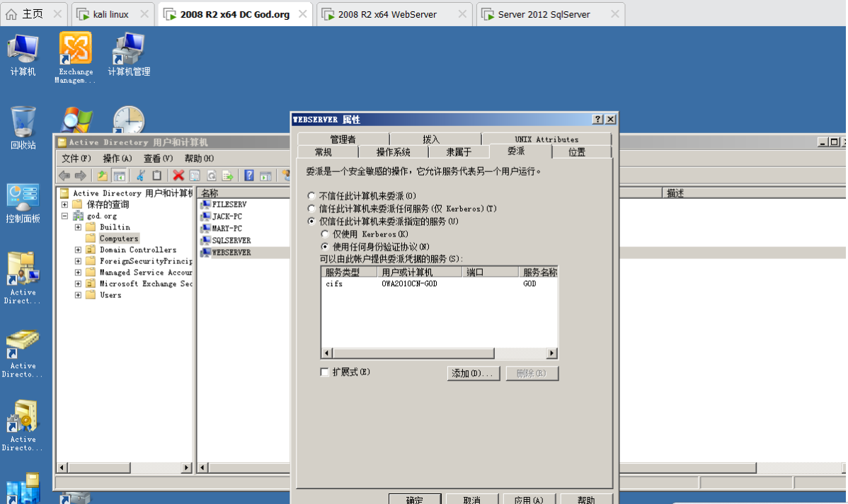The height and width of the screenshot is (504, 848).
Task: Expand Microsoft Exchange Security node
Action: pyautogui.click(x=78, y=284)
